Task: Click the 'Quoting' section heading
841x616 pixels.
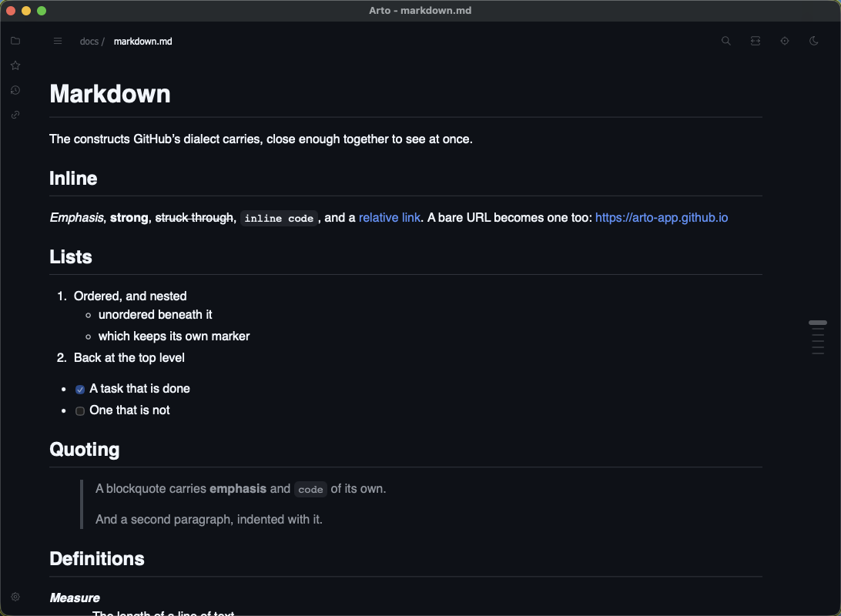Action: (84, 449)
